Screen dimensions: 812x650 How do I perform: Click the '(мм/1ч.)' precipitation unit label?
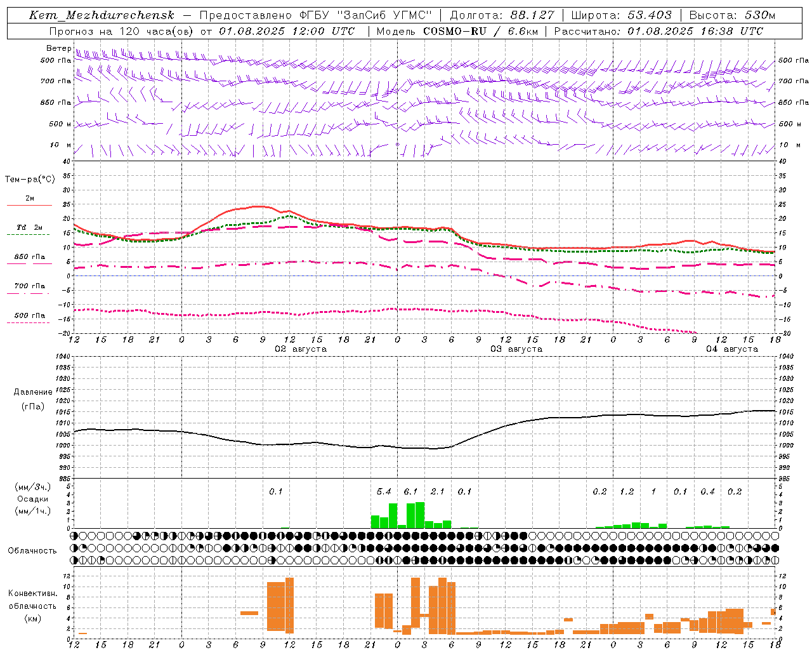[33, 511]
